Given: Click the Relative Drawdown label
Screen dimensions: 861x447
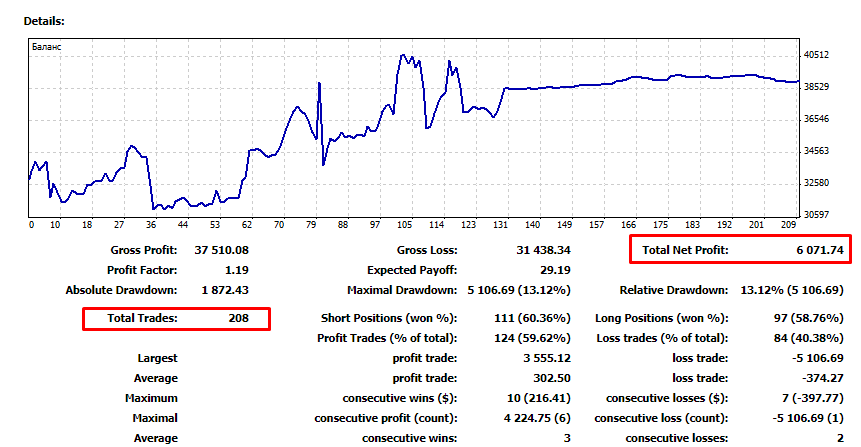Looking at the screenshot, I should pyautogui.click(x=673, y=290).
